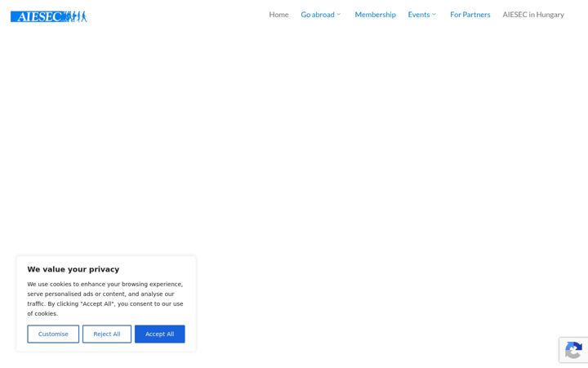Screen dimensions: 588x368
Task: Expand the Go abroad dropdown chevron
Action: coord(339,14)
